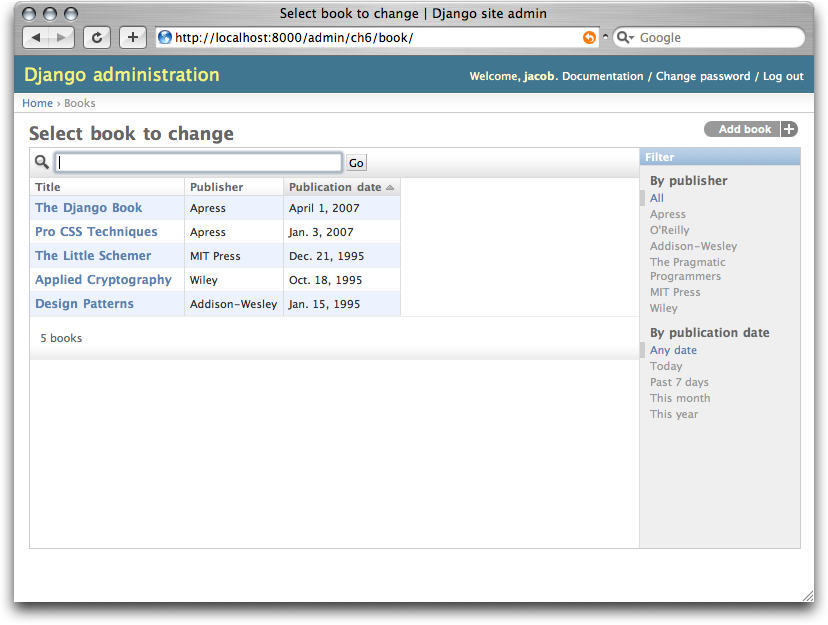This screenshot has width=828, height=625.
Task: Click the globe site icon in address bar
Action: coord(165,37)
